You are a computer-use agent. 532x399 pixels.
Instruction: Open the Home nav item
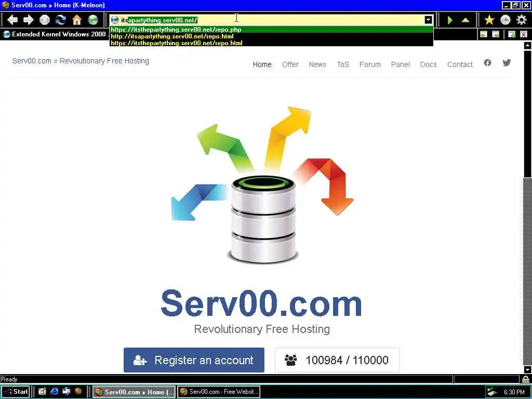(x=262, y=64)
